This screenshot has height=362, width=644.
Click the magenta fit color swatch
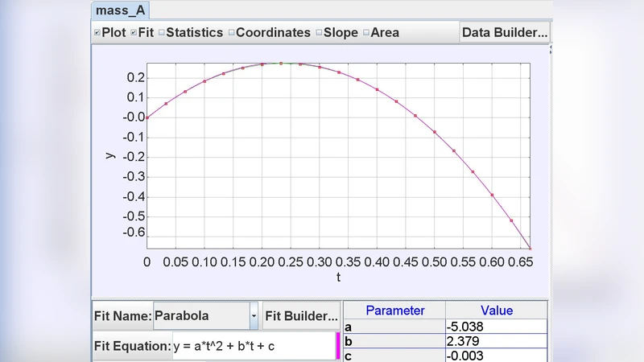pos(337,346)
